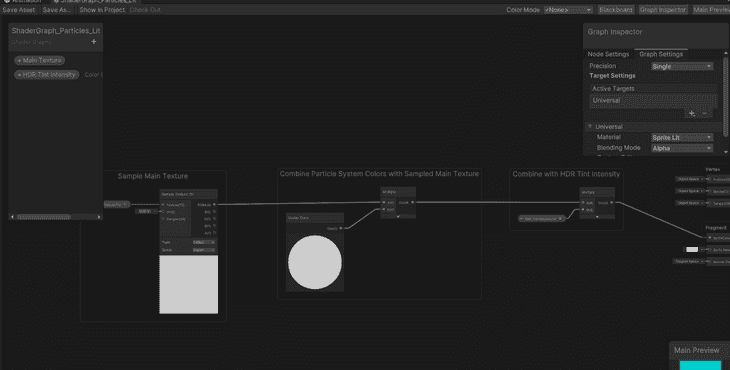The width and height of the screenshot is (730, 370).
Task: Click the Sample Texture 2D RGBA output port
Action: pyautogui.click(x=214, y=204)
